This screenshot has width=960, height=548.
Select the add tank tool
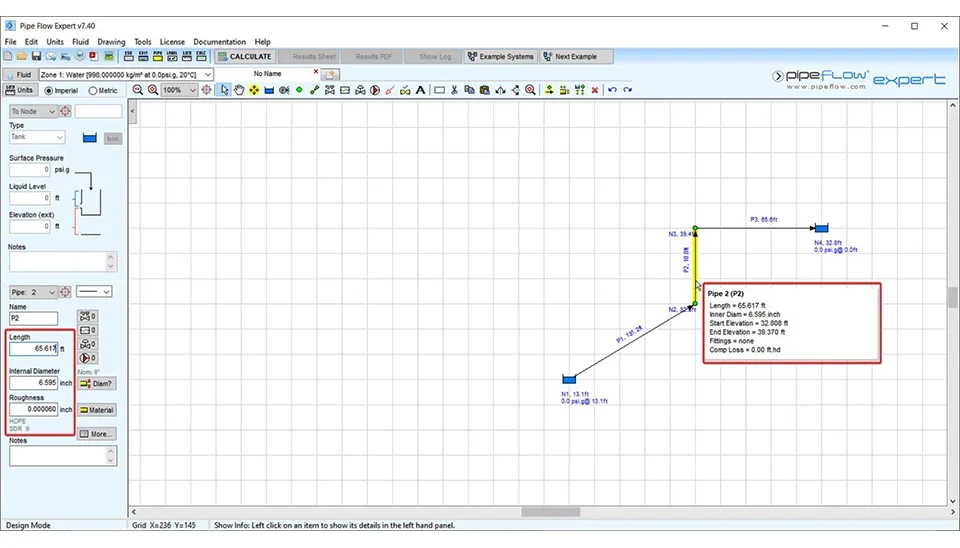click(269, 90)
